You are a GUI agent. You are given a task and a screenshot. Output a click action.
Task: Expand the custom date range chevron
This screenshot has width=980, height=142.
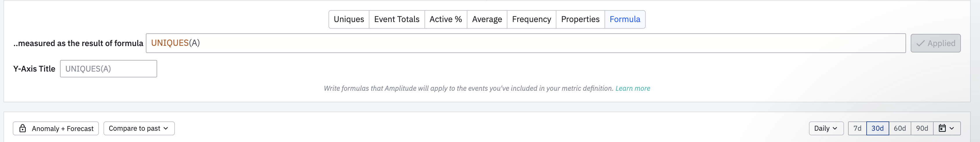(x=952, y=128)
